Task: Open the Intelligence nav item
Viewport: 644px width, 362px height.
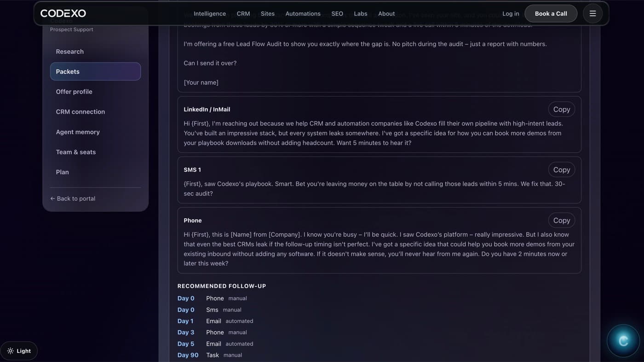Action: click(210, 13)
